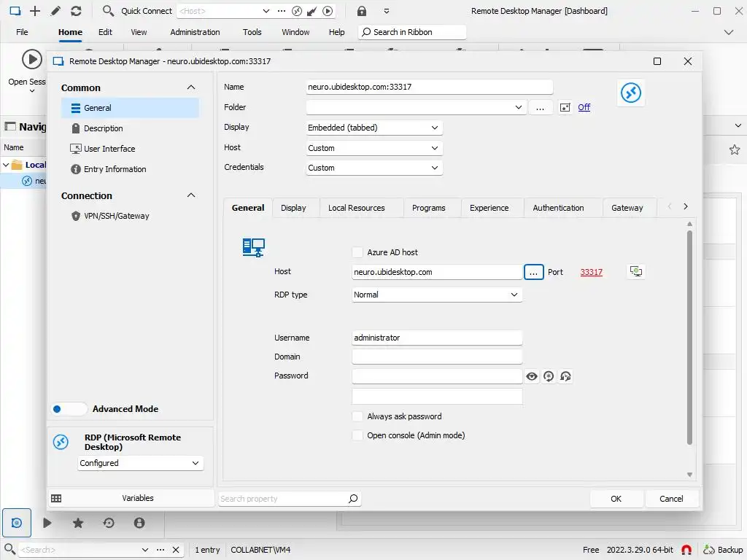Open the Folder dropdown
The image size is (747, 560).
coord(519,107)
